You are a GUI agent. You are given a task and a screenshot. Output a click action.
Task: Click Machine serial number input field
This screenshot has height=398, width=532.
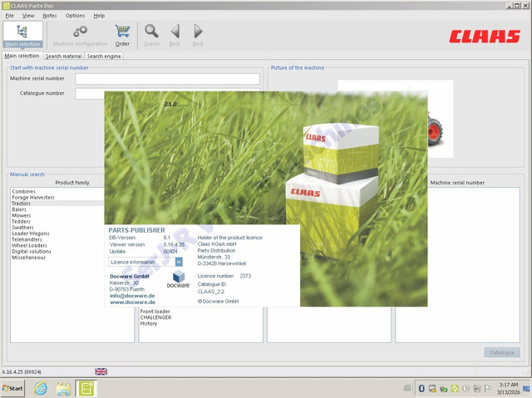pyautogui.click(x=167, y=79)
